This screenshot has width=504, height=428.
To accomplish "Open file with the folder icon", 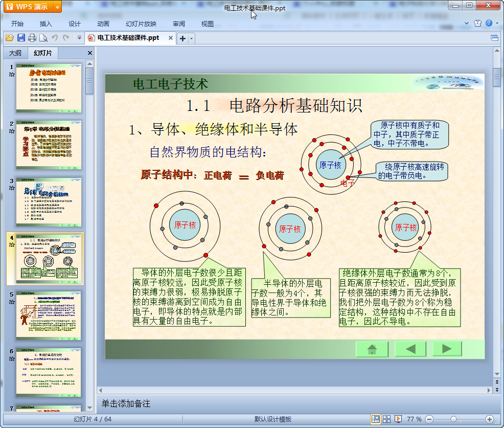I will pos(10,38).
